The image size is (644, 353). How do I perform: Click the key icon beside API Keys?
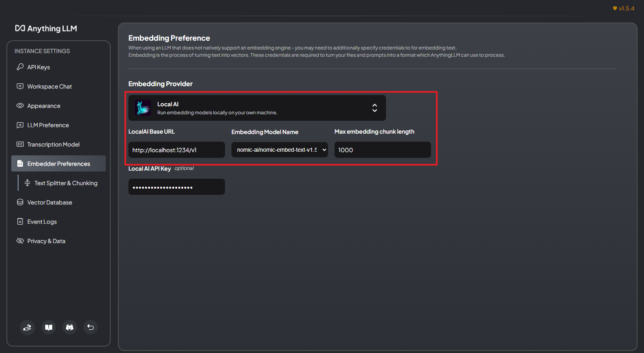click(20, 67)
